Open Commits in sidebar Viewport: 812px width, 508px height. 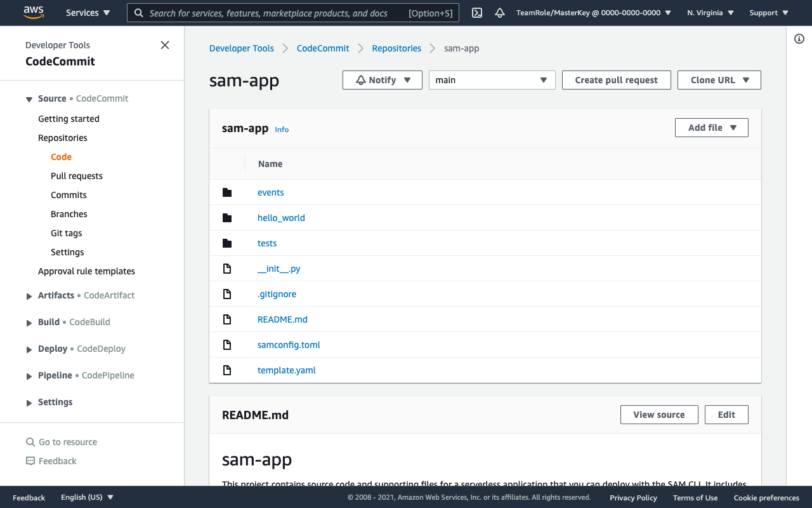(x=69, y=195)
